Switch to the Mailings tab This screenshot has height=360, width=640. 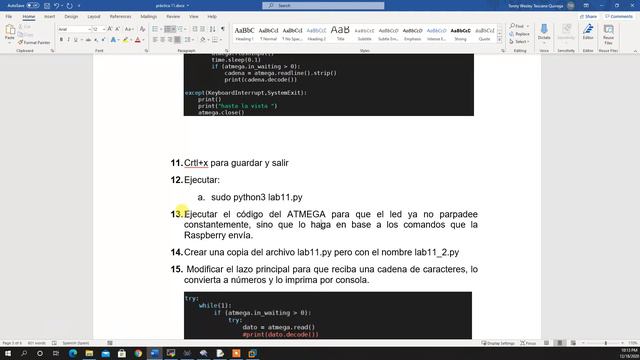pos(149,17)
